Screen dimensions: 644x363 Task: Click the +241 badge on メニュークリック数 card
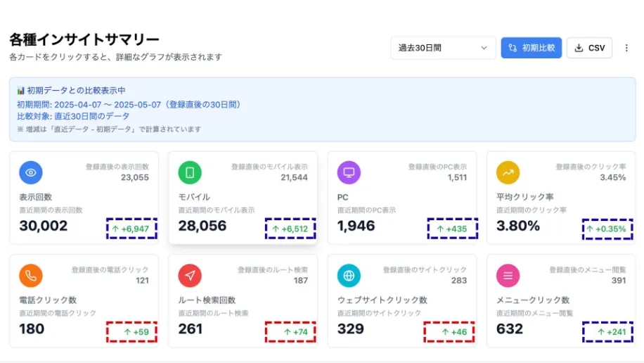607,331
